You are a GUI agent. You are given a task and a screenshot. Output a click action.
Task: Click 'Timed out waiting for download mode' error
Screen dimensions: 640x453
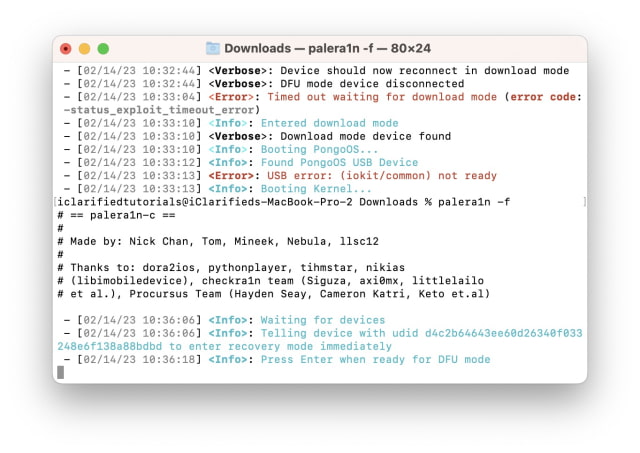(x=382, y=97)
